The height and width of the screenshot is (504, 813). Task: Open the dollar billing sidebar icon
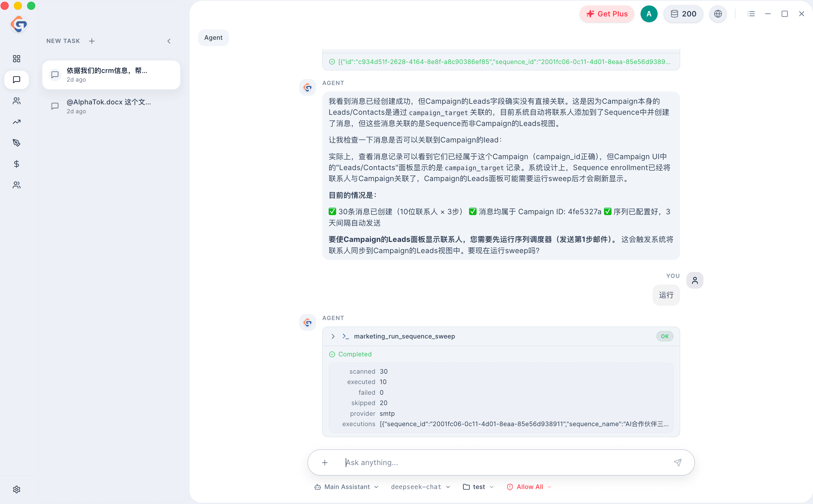[16, 164]
